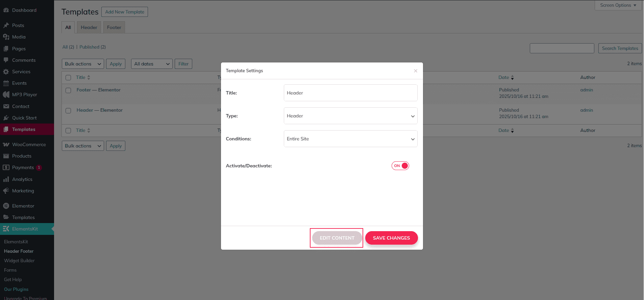Click the Title input field in modal
The width and height of the screenshot is (644, 300).
pos(350,93)
